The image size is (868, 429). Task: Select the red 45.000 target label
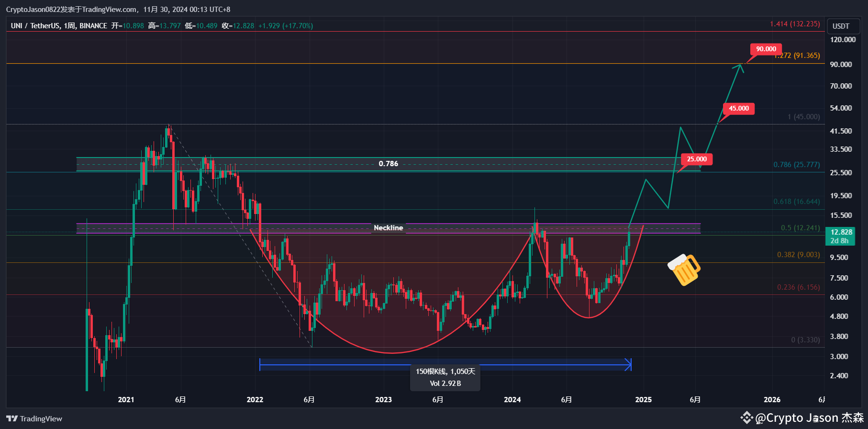coord(739,108)
